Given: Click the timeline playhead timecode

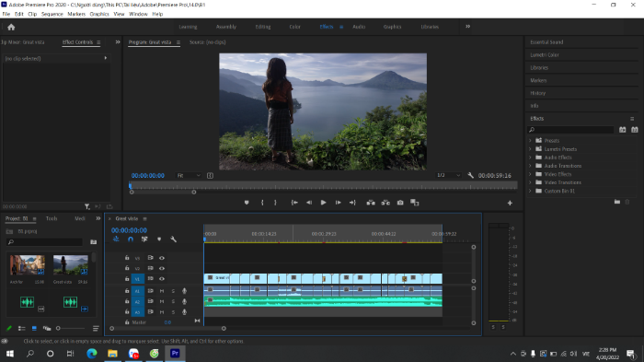Looking at the screenshot, I should coord(129,230).
